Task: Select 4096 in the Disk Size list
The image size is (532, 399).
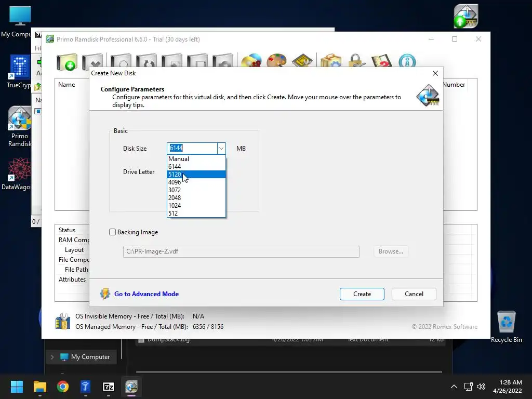Action: click(x=196, y=182)
